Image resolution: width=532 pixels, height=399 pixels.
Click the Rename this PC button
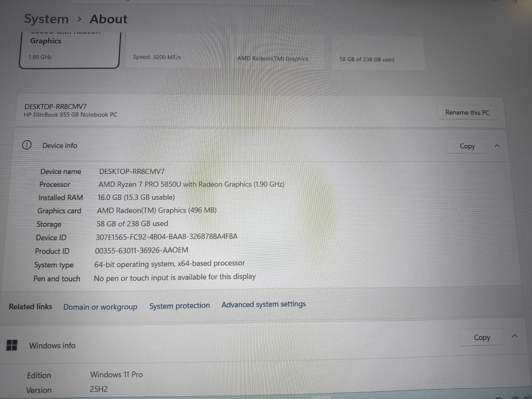pyautogui.click(x=467, y=113)
